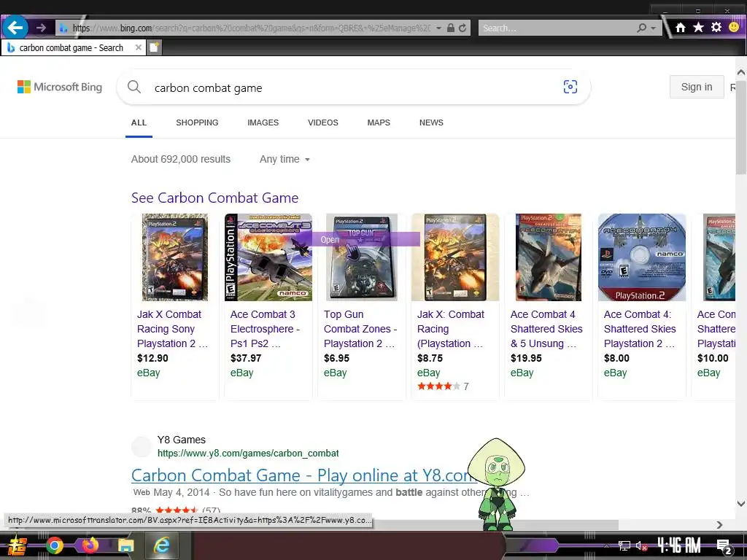Click the page scroll up arrow

tap(741, 72)
